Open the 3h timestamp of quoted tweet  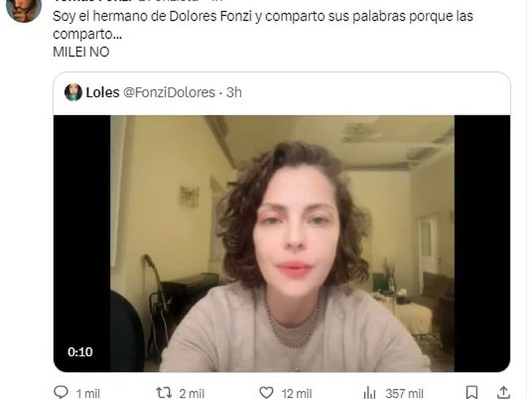234,93
